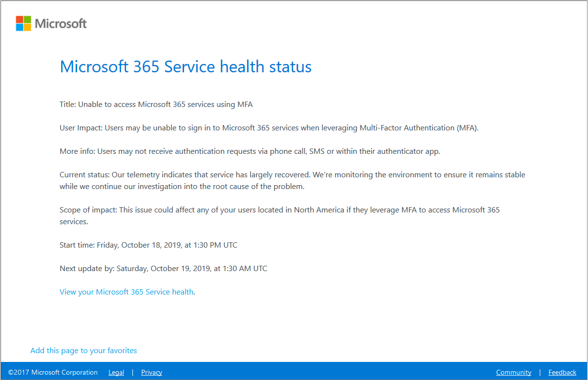Click Add this page to your favorites
588x380 pixels.
(84, 350)
